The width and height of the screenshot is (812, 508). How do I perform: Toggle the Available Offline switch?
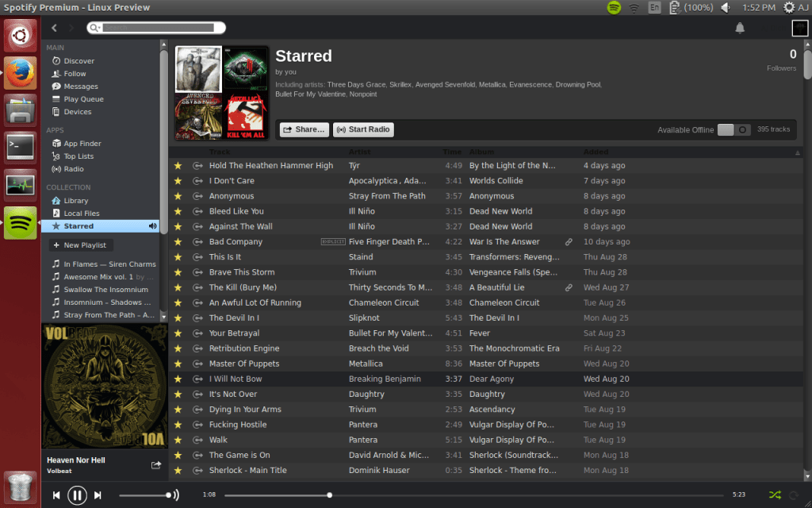[x=733, y=129]
